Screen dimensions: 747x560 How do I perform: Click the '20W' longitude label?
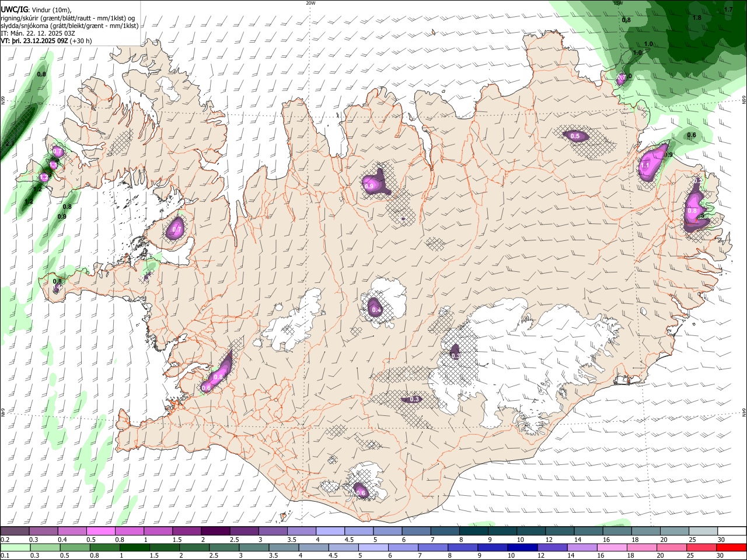310,3
